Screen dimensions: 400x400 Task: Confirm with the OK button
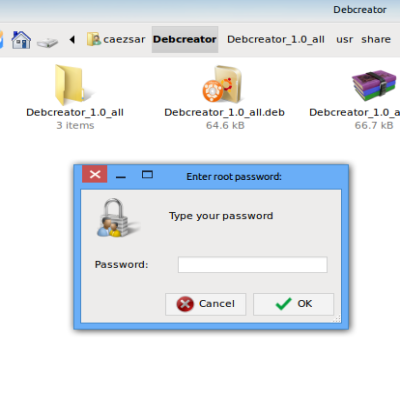(293, 304)
